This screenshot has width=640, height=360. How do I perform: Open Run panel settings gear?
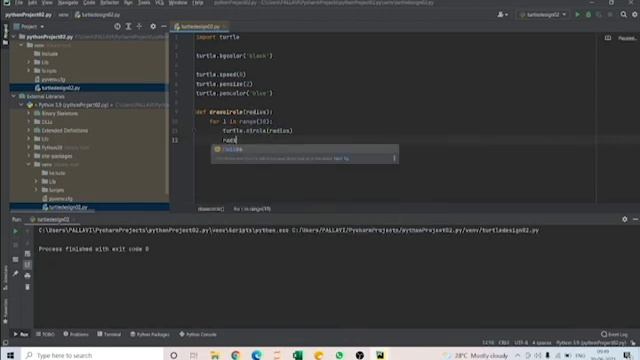(624, 219)
